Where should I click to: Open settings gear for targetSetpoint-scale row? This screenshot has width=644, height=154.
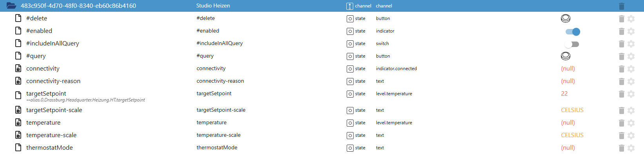[x=631, y=110]
